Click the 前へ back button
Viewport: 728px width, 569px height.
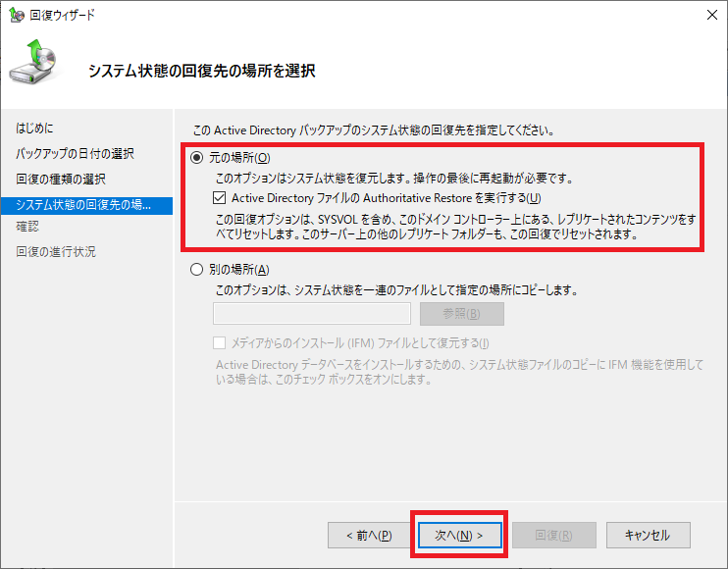[x=369, y=536]
